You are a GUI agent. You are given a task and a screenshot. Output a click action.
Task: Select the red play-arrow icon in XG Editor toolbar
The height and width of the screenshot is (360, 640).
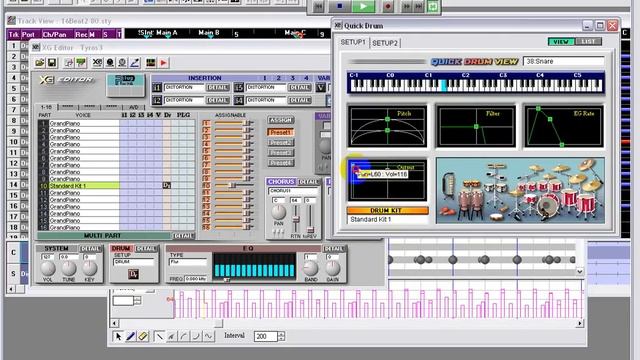tap(163, 62)
